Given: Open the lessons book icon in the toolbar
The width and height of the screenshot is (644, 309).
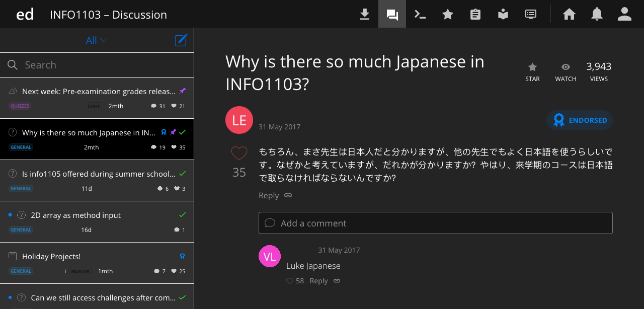Looking at the screenshot, I should point(503,14).
